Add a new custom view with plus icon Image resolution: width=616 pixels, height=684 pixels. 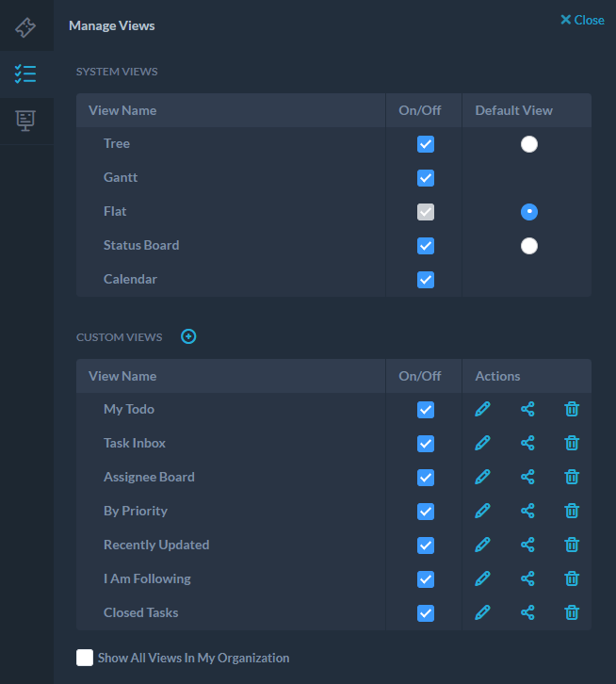coord(188,336)
